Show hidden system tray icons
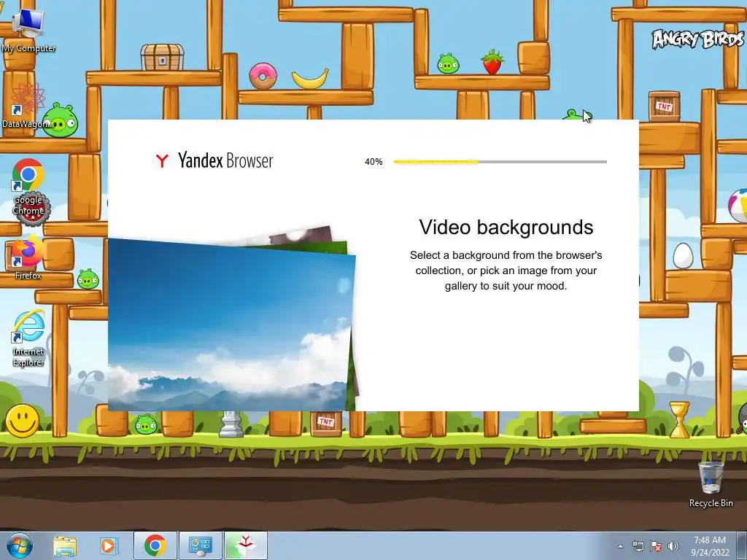The width and height of the screenshot is (747, 560). click(620, 546)
